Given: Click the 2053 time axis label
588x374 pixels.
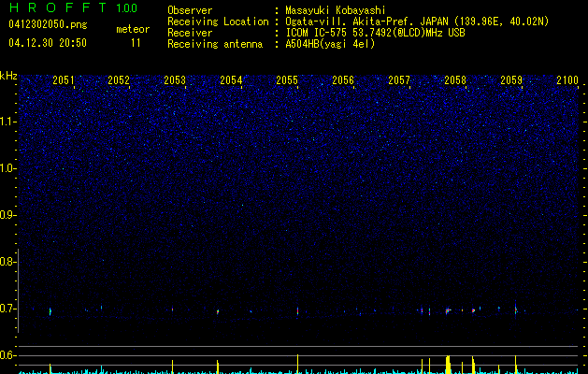Looking at the screenshot, I should tap(175, 79).
